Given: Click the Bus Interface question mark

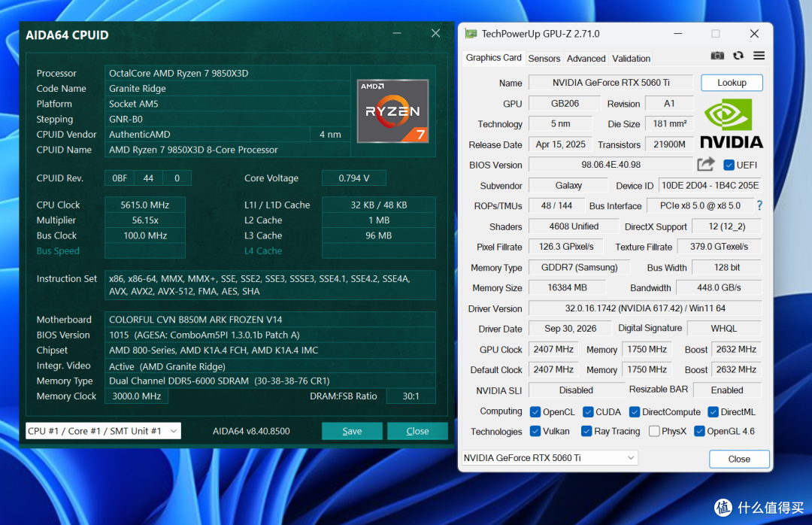Looking at the screenshot, I should tap(759, 206).
